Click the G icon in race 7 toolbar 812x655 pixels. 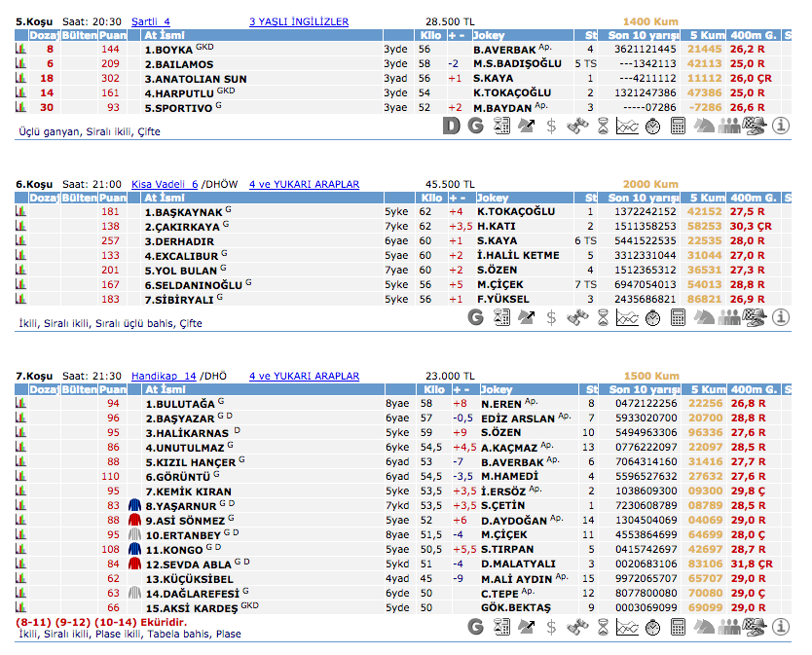point(476,627)
